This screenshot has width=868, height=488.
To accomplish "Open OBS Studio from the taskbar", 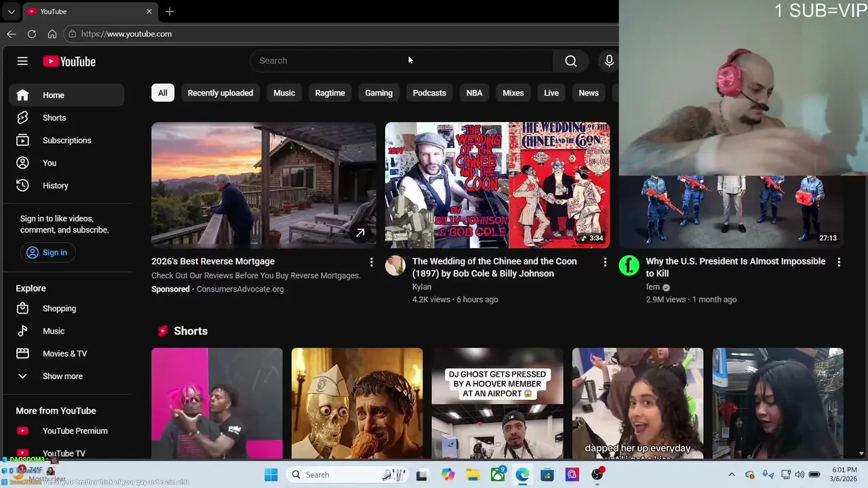I will (597, 474).
